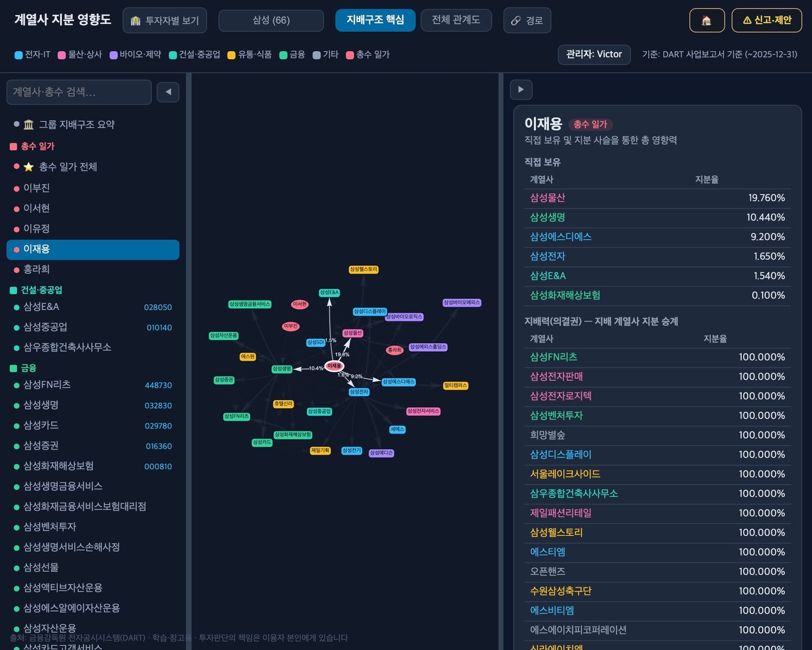Select 삼성선물 in the sidebar list
812x650 pixels.
(93, 568)
